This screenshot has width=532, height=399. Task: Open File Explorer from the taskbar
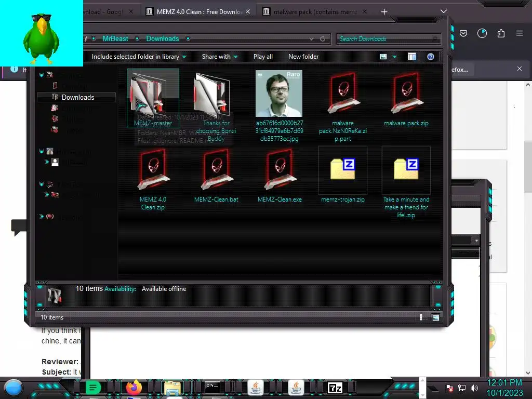tap(172, 388)
